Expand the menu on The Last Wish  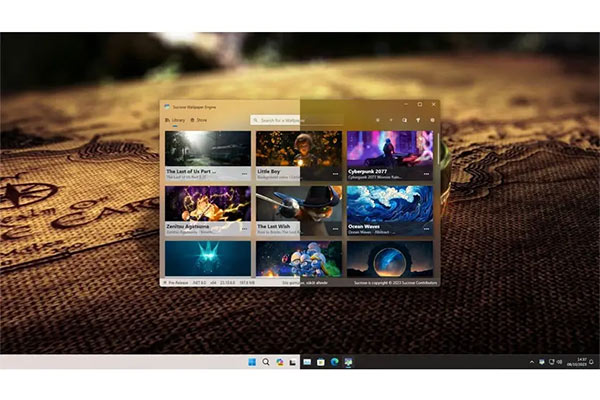336,228
